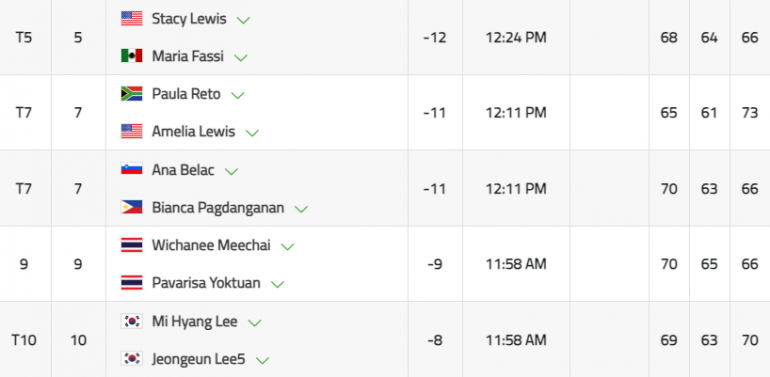Expand Maria Fassi details chevron
The height and width of the screenshot is (377, 770).
pyautogui.click(x=241, y=57)
